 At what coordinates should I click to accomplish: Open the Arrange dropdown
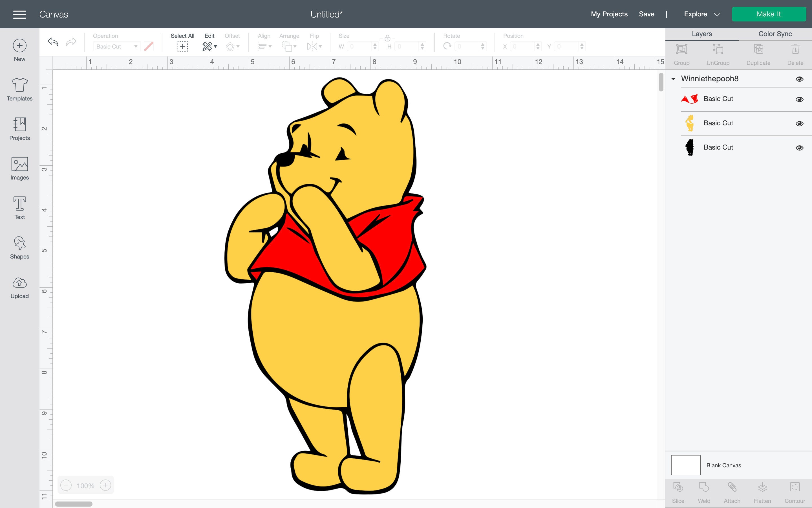click(x=289, y=46)
